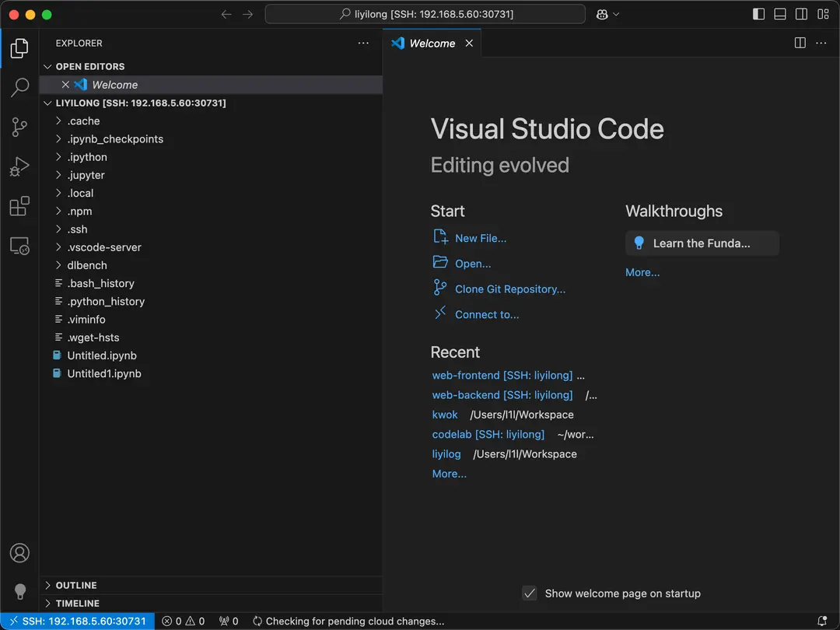
Task: Collapse the LIYILONG workspace folder section
Action: pos(211,103)
